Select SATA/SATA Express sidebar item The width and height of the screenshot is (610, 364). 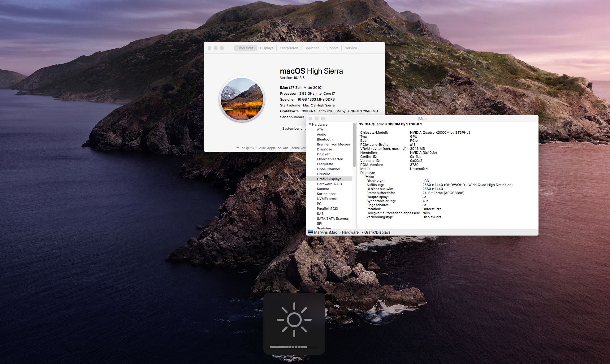tap(332, 219)
